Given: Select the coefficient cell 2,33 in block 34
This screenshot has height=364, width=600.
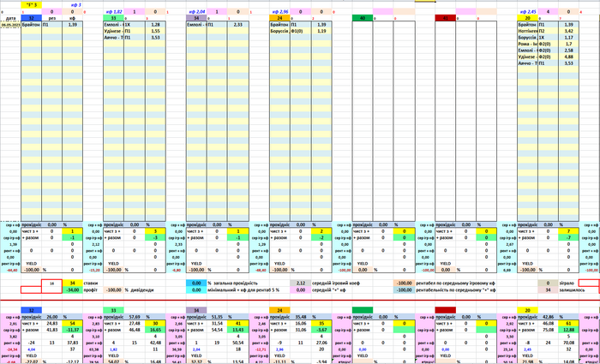Looking at the screenshot, I should 238,25.
